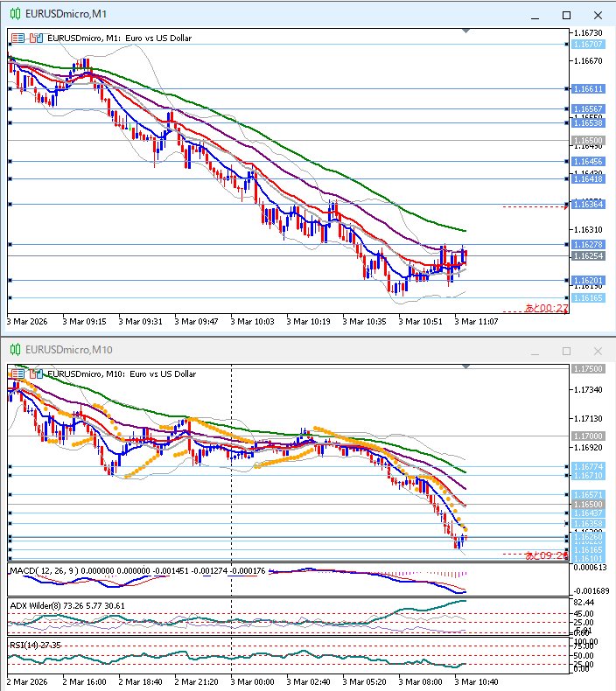The height and width of the screenshot is (691, 616).
Task: Click the 1.16201 price level label
Action: tap(587, 281)
